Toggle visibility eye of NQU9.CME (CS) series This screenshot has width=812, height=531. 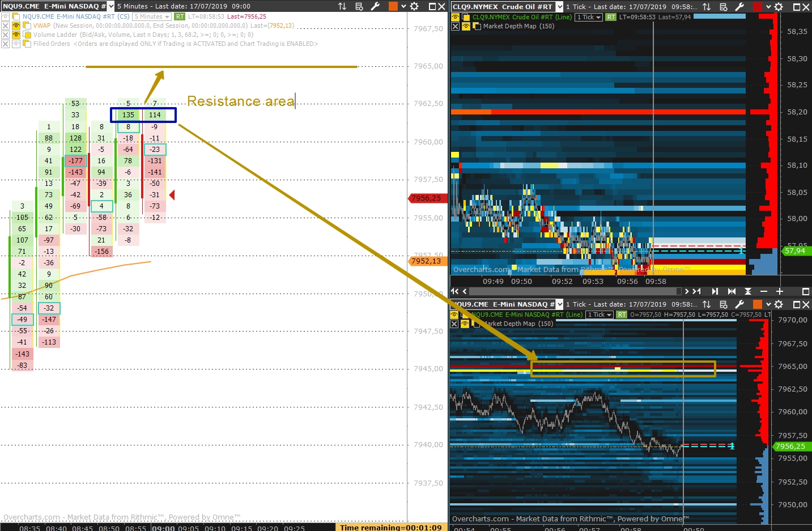pyautogui.click(x=6, y=17)
